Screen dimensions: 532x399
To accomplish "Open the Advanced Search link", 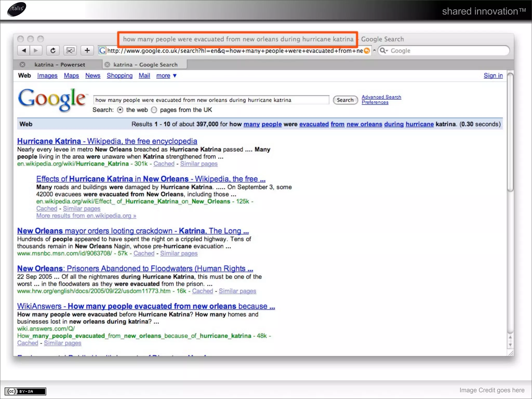I will (x=381, y=97).
